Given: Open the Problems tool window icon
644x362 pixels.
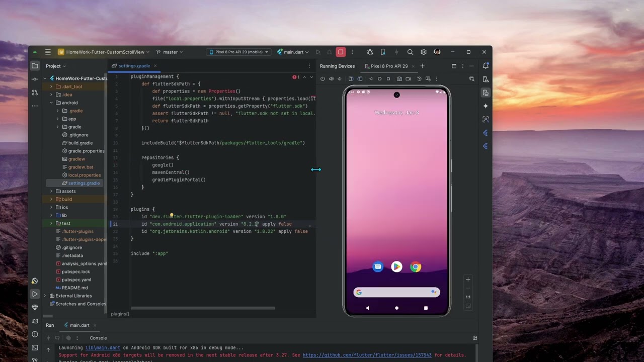Looking at the screenshot, I should point(35,334).
